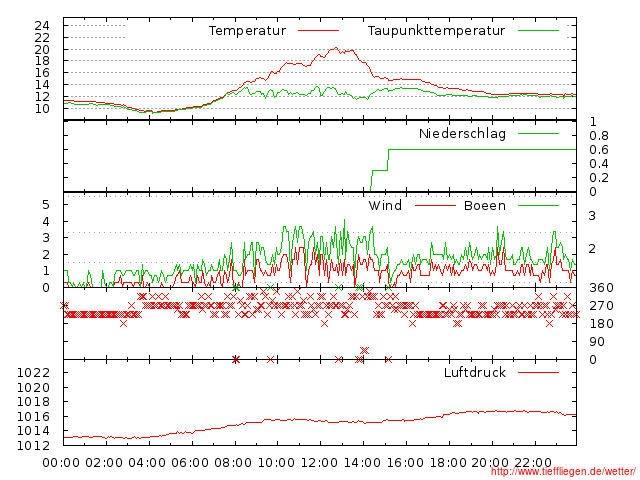640x480 pixels.
Task: Click the 90 wind direction axis value
Action: tap(597, 342)
